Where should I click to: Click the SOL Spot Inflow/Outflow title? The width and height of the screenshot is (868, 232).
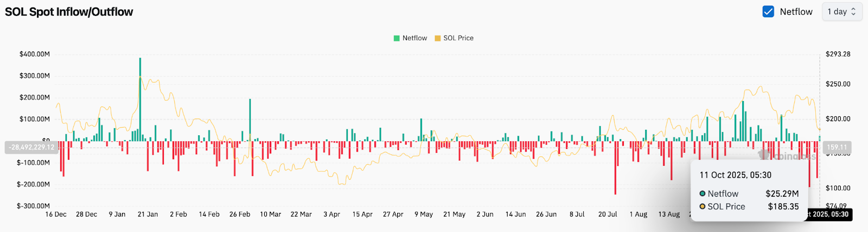(69, 12)
